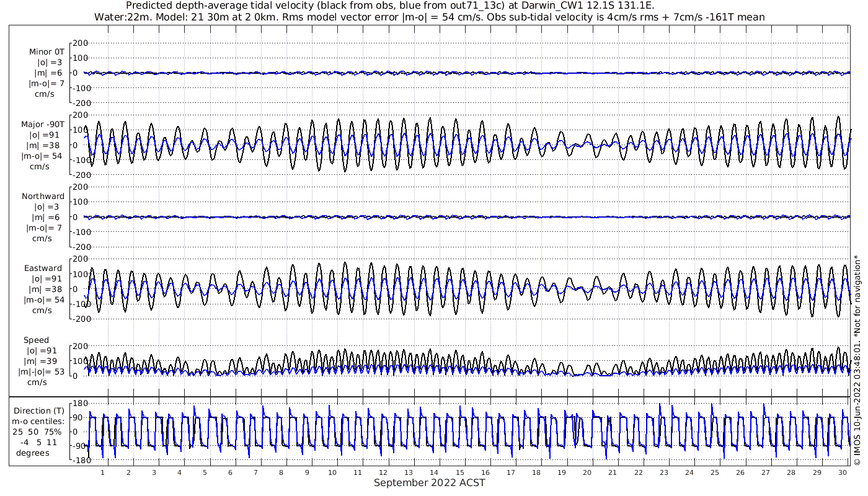Screen dimensions: 868x496
Task: Click day tick '25' on date axis
Action: pos(715,472)
